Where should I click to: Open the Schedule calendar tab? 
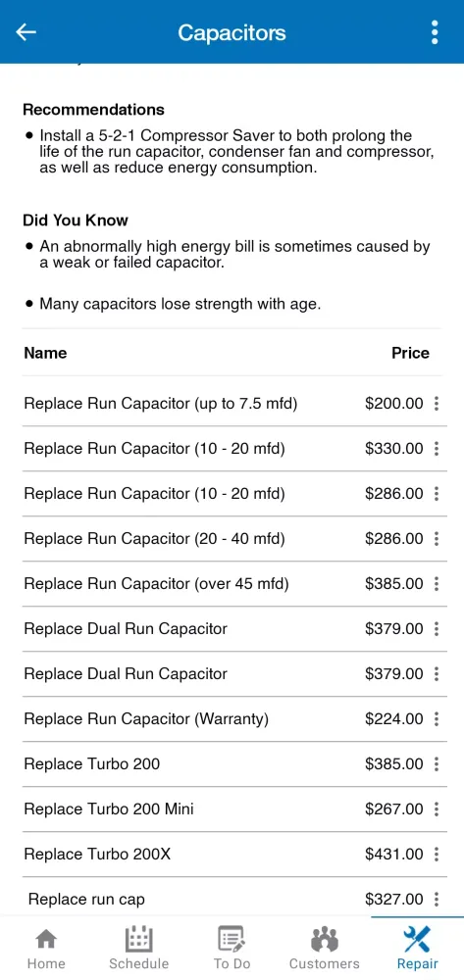(x=139, y=948)
